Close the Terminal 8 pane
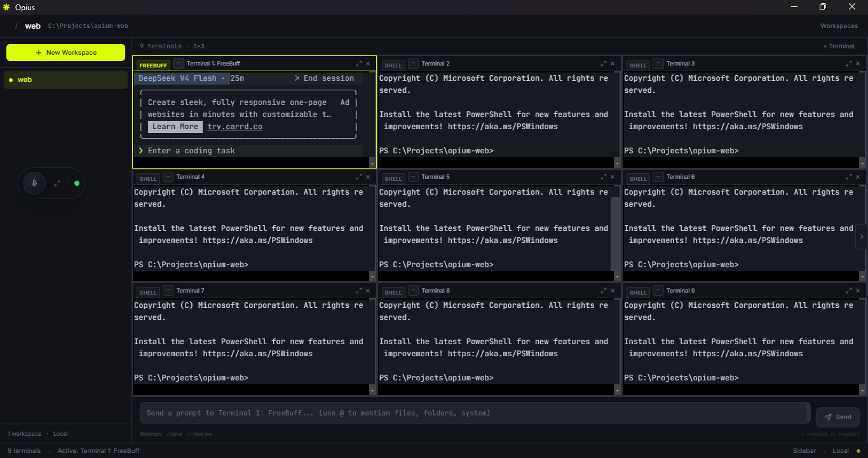868x458 pixels. tap(613, 291)
